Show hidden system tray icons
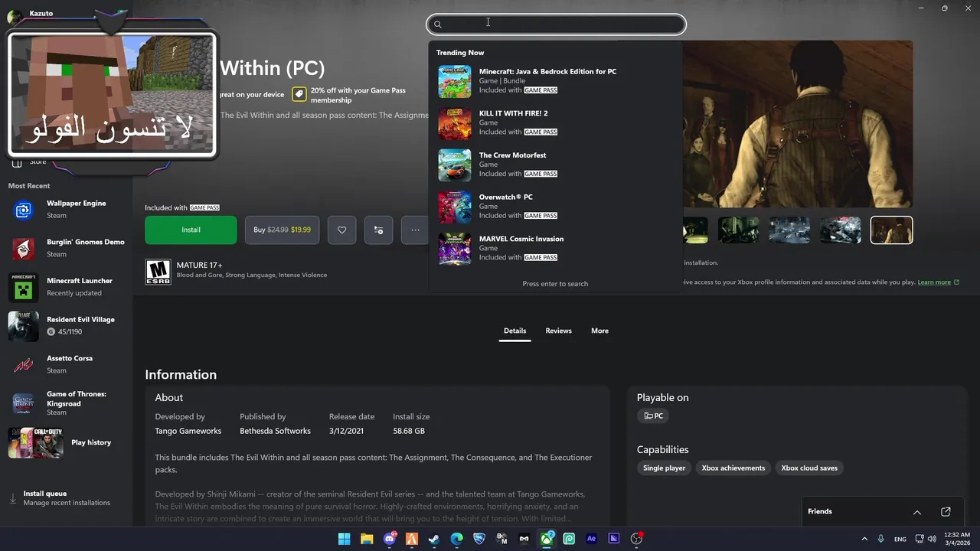 [864, 539]
